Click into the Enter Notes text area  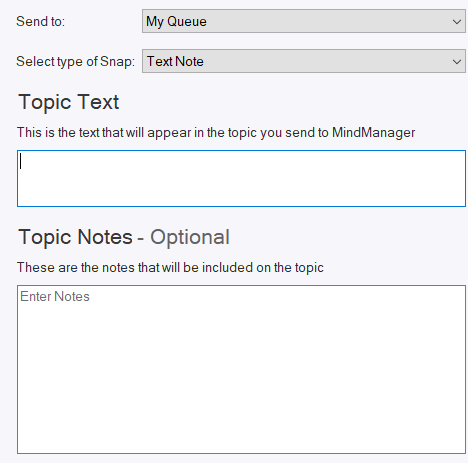241,369
